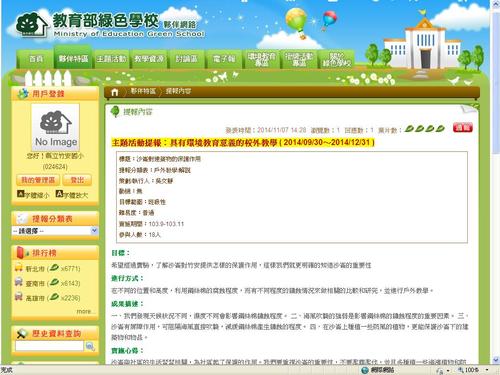Image resolution: width=500 pixels, height=375 pixels.
Task: Switch to the 主題活動 tab
Action: pyautogui.click(x=111, y=59)
